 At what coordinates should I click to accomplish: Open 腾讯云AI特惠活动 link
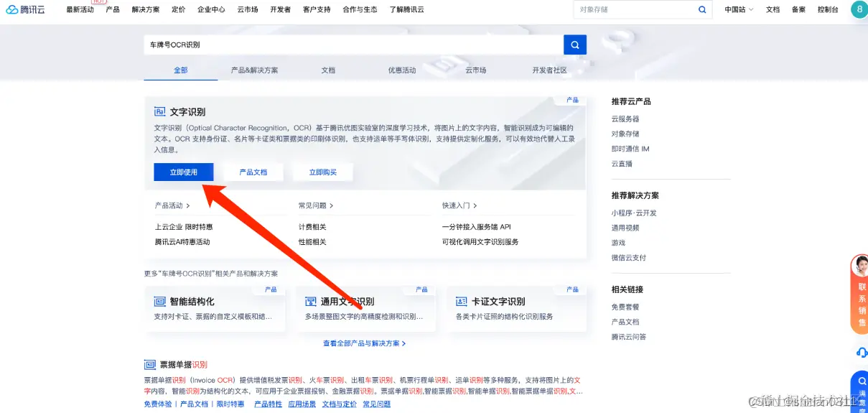click(182, 242)
